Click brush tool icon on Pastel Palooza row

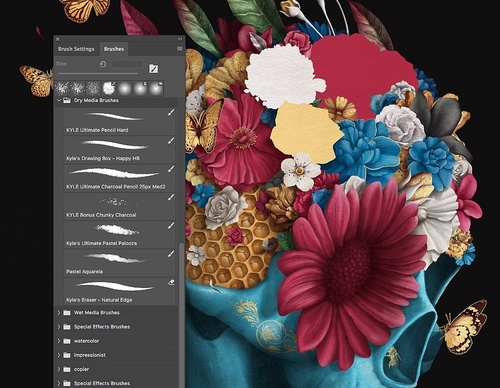(x=171, y=226)
